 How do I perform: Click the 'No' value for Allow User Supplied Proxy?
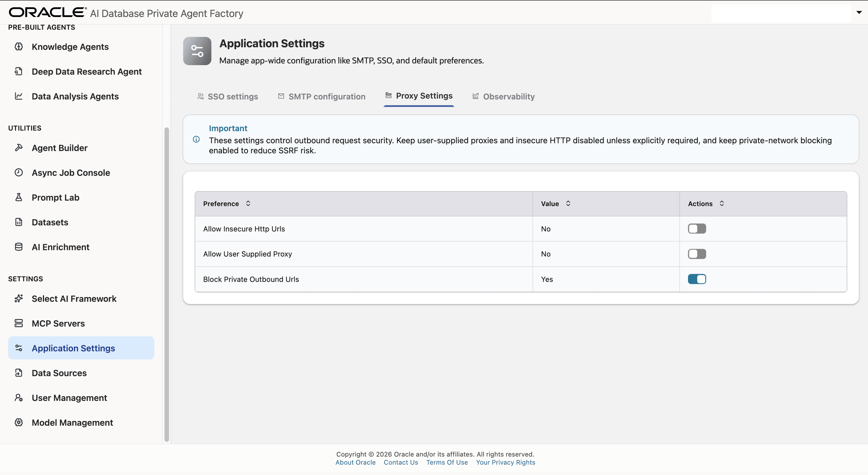[x=545, y=254]
